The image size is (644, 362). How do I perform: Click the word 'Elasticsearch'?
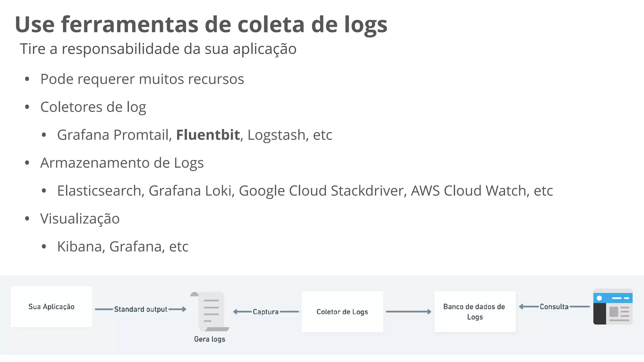pyautogui.click(x=99, y=191)
